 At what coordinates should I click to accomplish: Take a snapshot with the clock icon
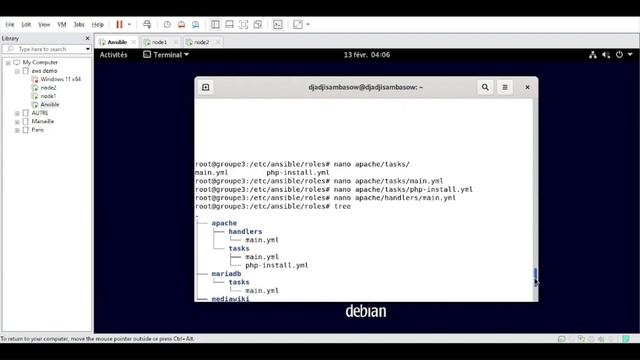tap(167, 24)
